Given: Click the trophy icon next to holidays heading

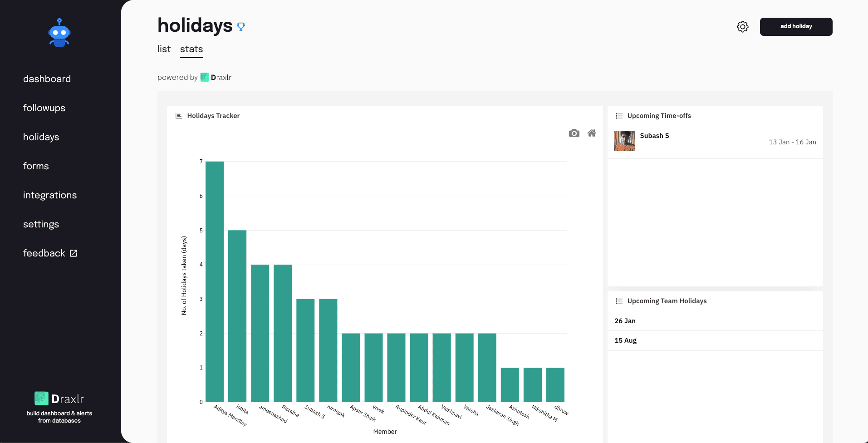Looking at the screenshot, I should (x=241, y=27).
